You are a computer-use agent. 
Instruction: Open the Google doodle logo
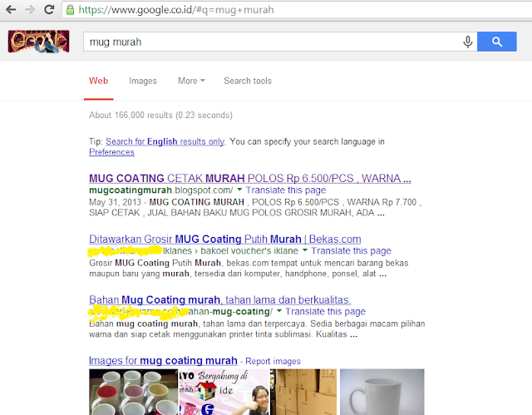39,42
